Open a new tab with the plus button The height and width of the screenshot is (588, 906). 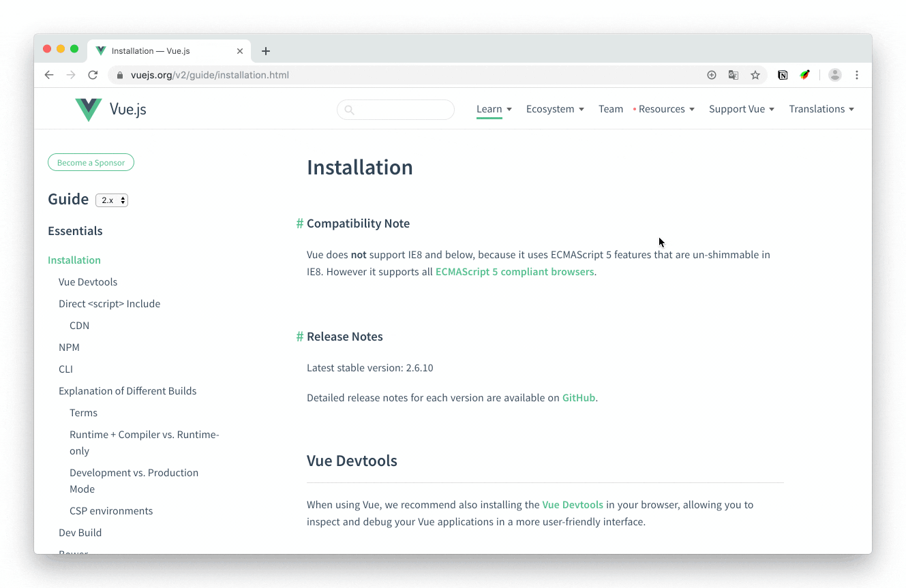coord(266,51)
